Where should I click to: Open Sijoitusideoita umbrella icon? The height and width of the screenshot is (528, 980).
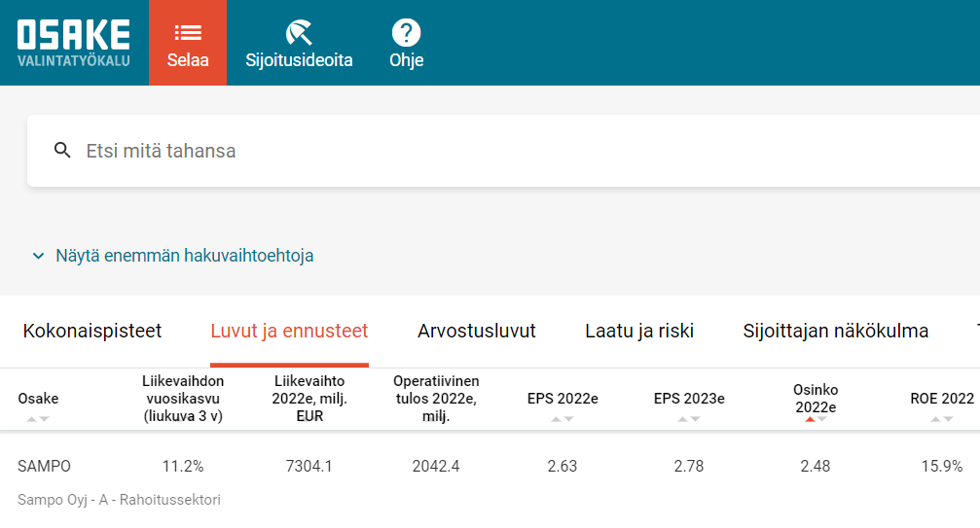[x=299, y=32]
